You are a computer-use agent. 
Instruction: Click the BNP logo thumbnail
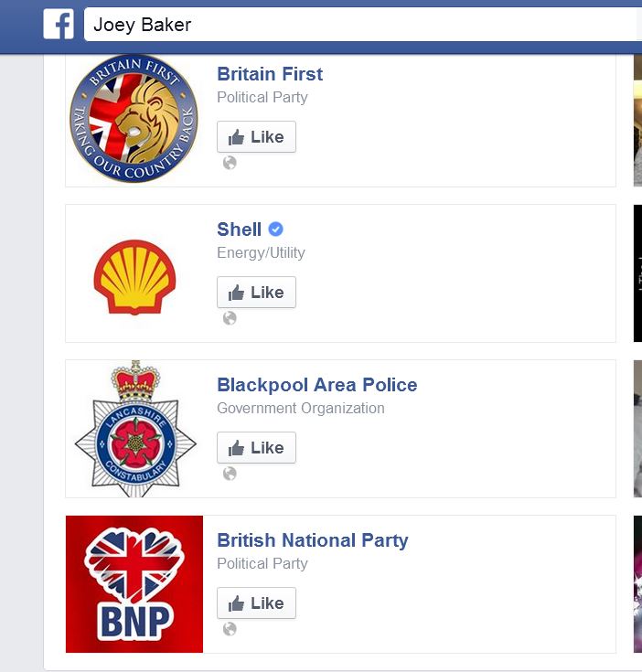pos(134,584)
